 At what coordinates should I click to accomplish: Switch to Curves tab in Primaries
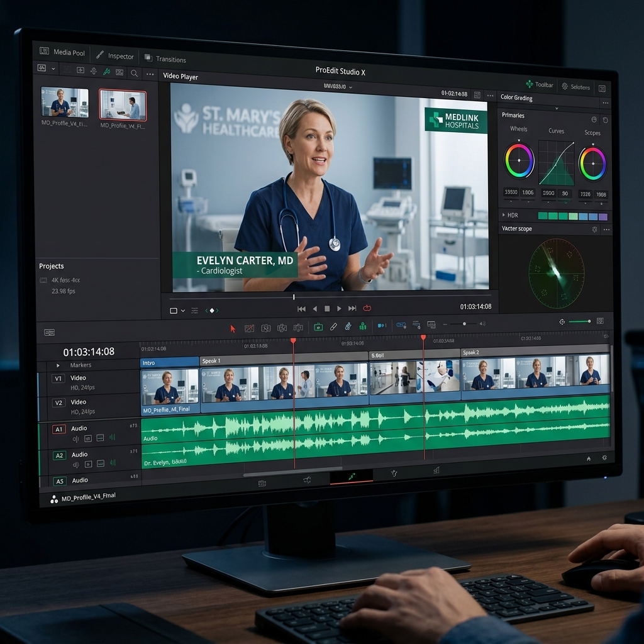click(556, 131)
